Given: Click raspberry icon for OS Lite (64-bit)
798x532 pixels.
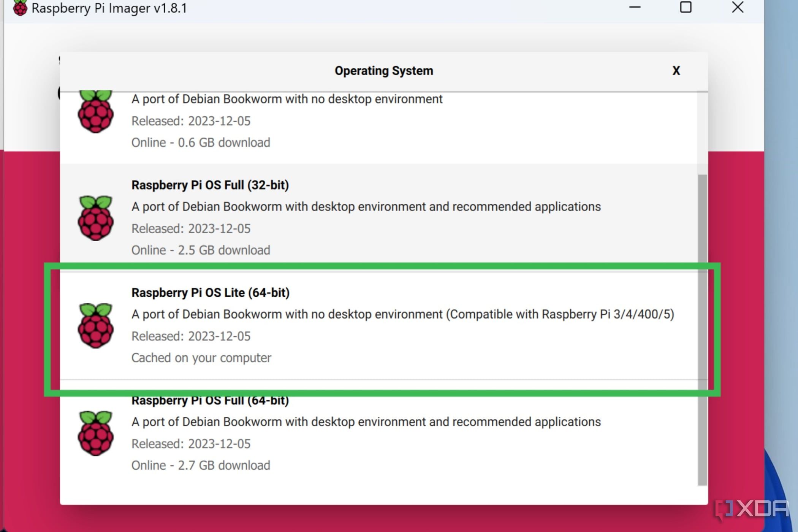Looking at the screenshot, I should (95, 325).
